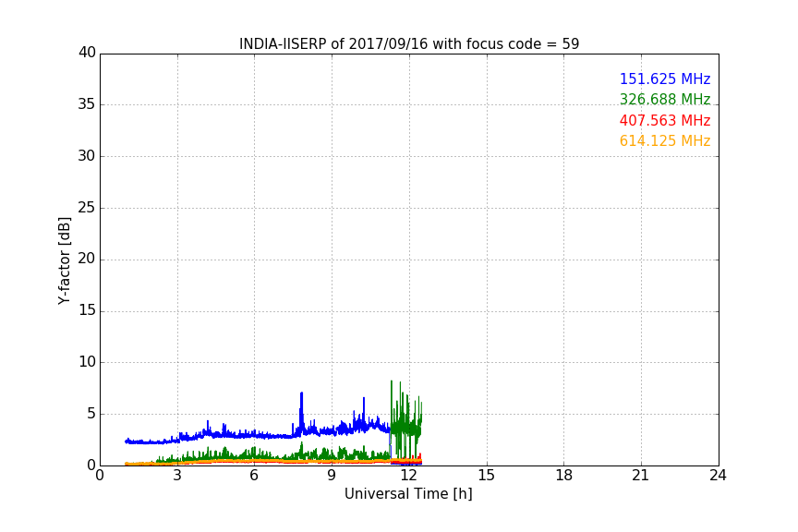This screenshot has width=798, height=532.
Task: Click the x-axis tick label 6
Action: (x=255, y=476)
